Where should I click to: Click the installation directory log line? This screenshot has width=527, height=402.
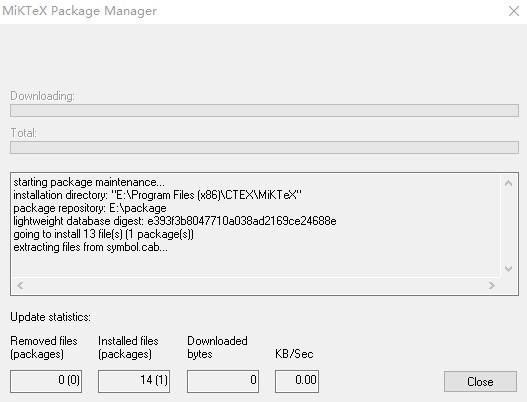157,195
